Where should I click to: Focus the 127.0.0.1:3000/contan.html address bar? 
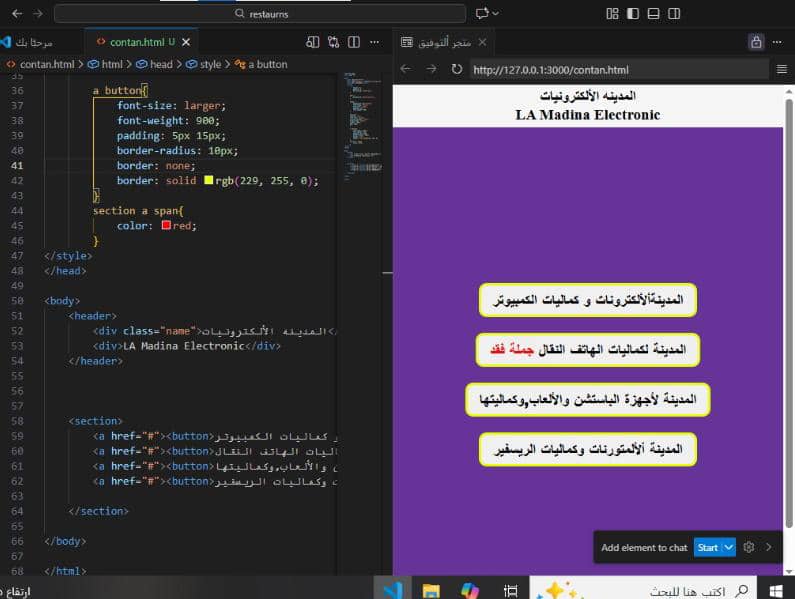619,70
